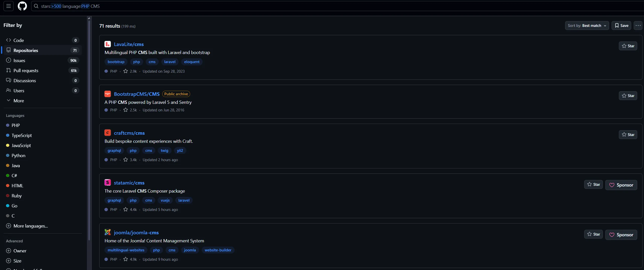The image size is (644, 270).
Task: Filter results by Discussions
Action: tap(43, 80)
